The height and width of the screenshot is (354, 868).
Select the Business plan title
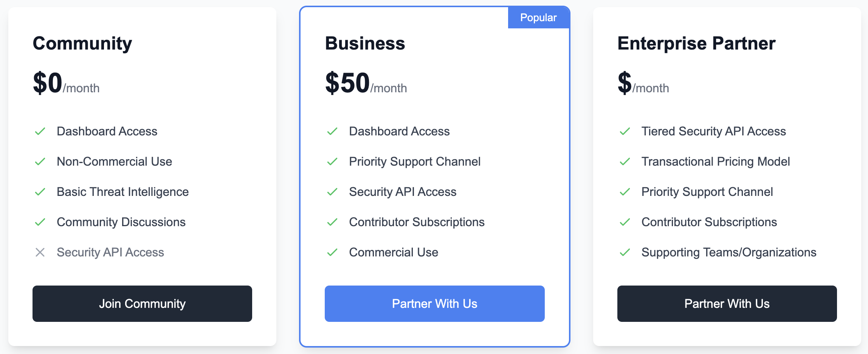[x=365, y=43]
